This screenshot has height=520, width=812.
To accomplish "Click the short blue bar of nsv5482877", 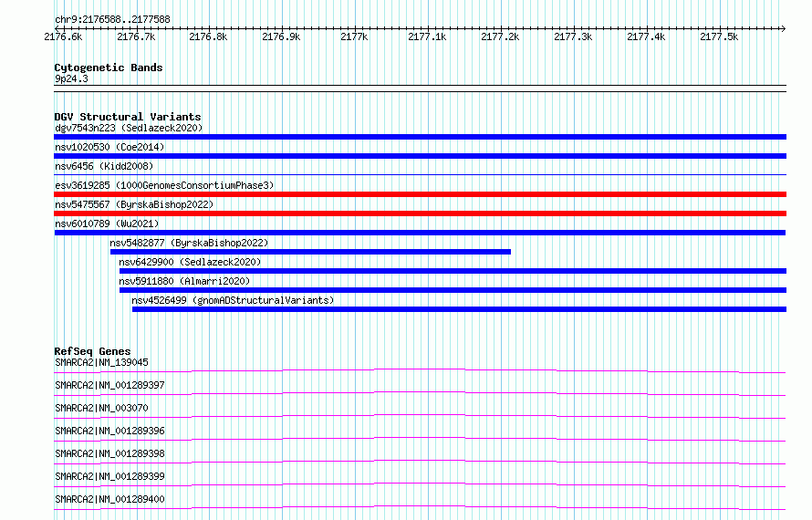I will pos(311,252).
